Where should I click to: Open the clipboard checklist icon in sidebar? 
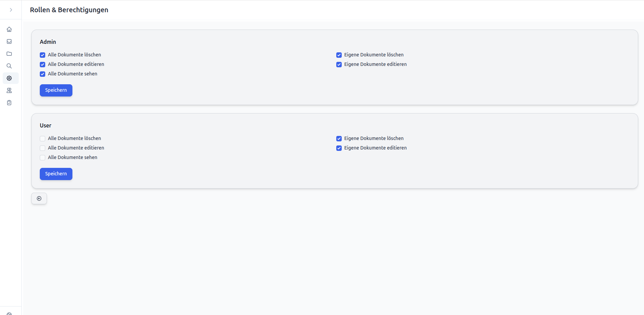pyautogui.click(x=9, y=103)
